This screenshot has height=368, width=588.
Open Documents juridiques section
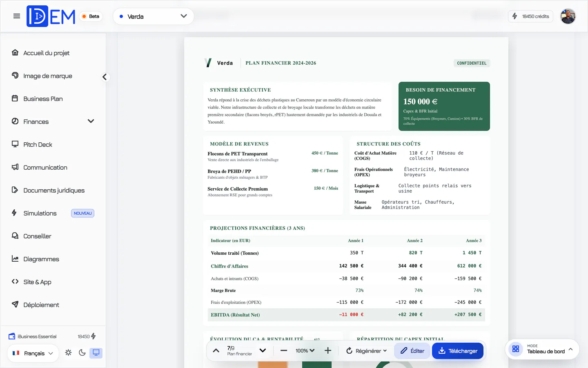click(53, 190)
